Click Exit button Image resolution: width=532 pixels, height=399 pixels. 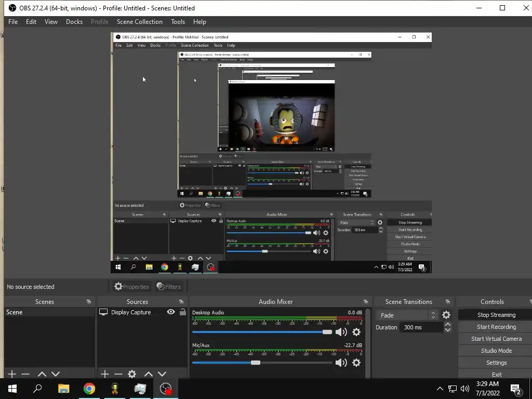click(x=496, y=374)
